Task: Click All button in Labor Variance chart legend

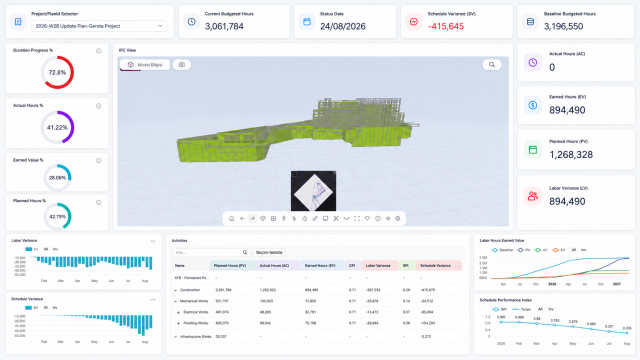Action: tap(46, 249)
